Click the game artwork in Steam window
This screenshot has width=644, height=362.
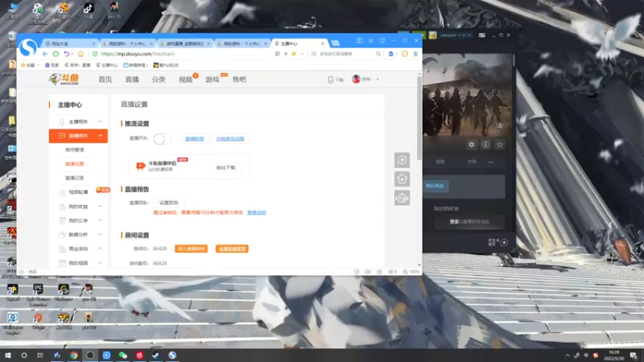[x=468, y=95]
